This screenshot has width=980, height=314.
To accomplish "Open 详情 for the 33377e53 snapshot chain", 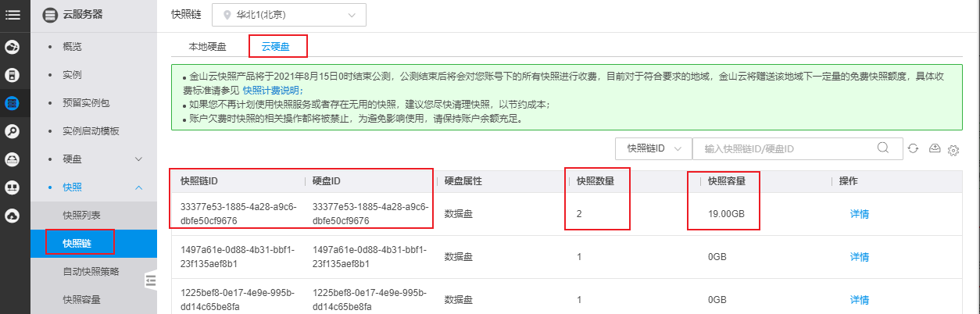I will (860, 214).
